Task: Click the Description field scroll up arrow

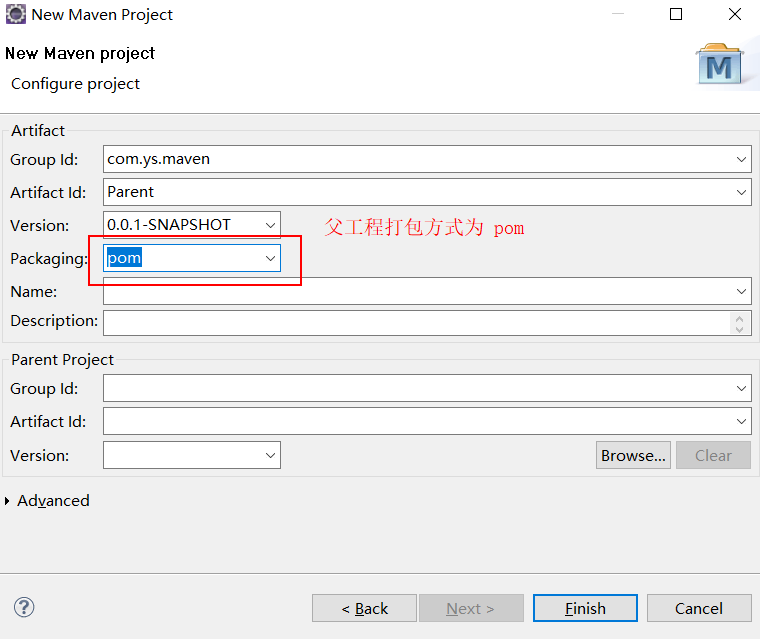Action: pos(739,319)
